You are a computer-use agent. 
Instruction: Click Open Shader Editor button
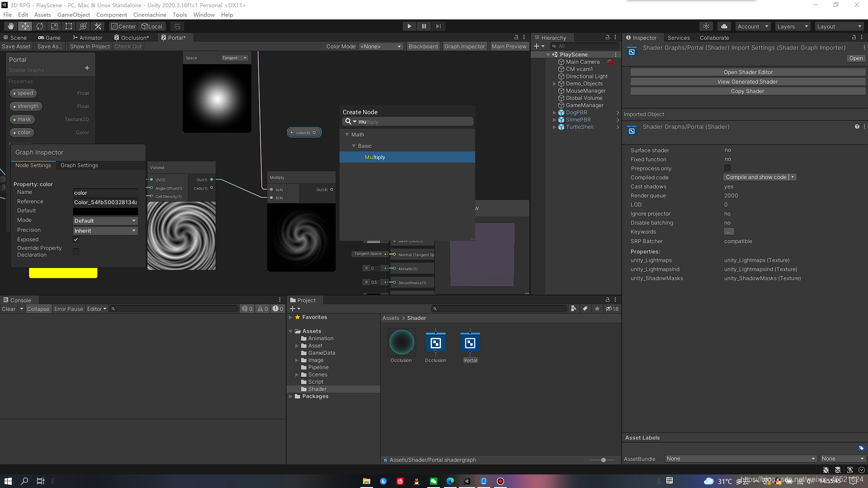(748, 72)
